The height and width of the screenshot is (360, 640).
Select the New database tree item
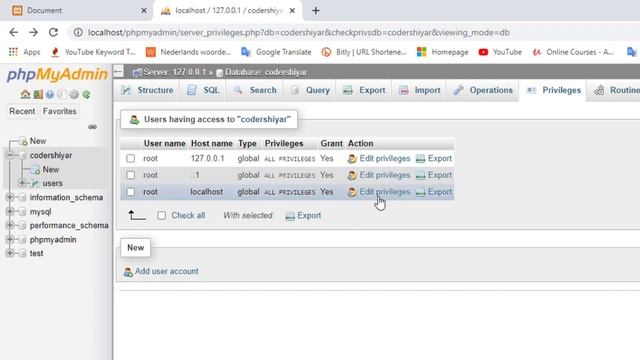pyautogui.click(x=38, y=141)
